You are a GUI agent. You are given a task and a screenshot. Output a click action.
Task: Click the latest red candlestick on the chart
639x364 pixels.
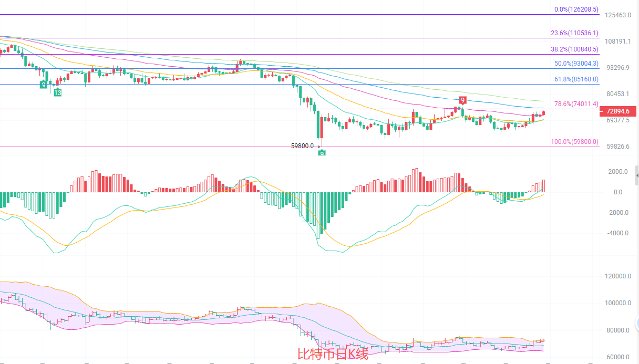pyautogui.click(x=543, y=113)
